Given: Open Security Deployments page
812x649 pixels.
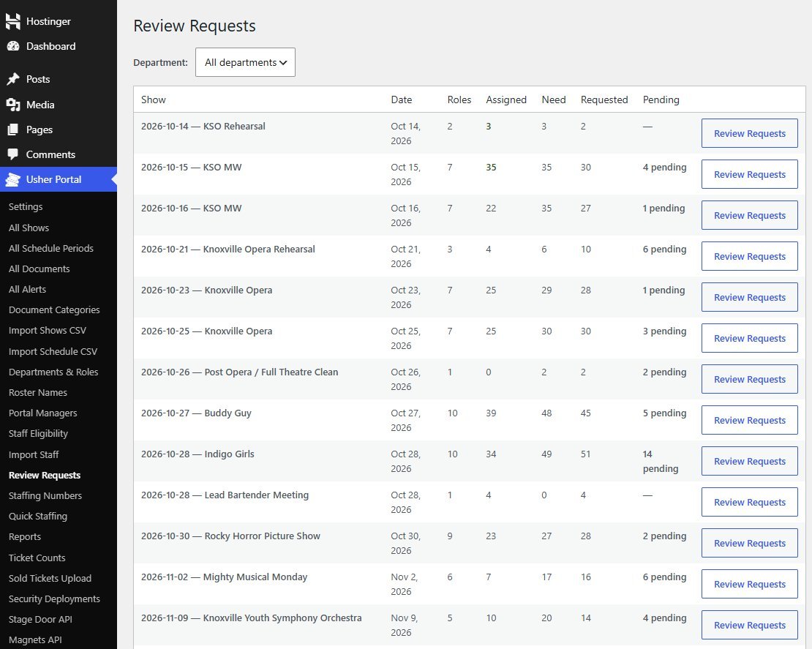Looking at the screenshot, I should click(x=54, y=599).
